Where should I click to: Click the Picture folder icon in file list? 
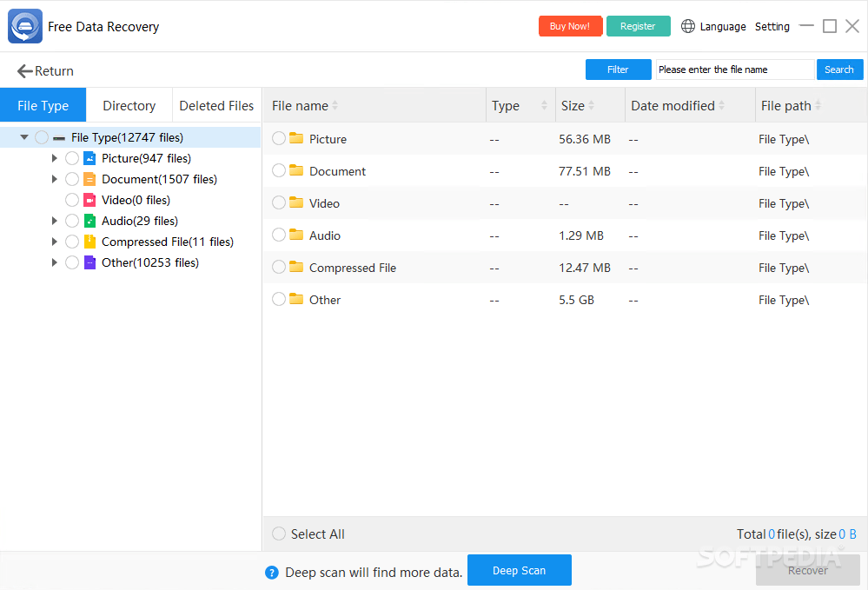(x=296, y=138)
